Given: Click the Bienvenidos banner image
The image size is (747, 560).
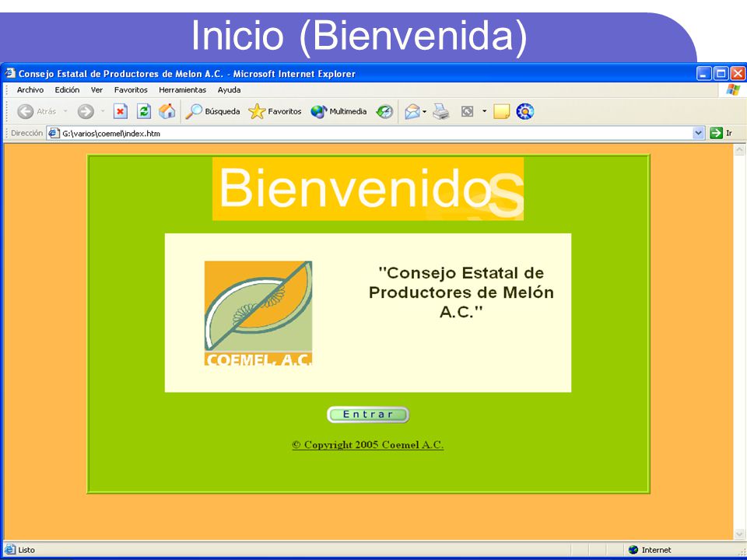Looking at the screenshot, I should click(368, 188).
